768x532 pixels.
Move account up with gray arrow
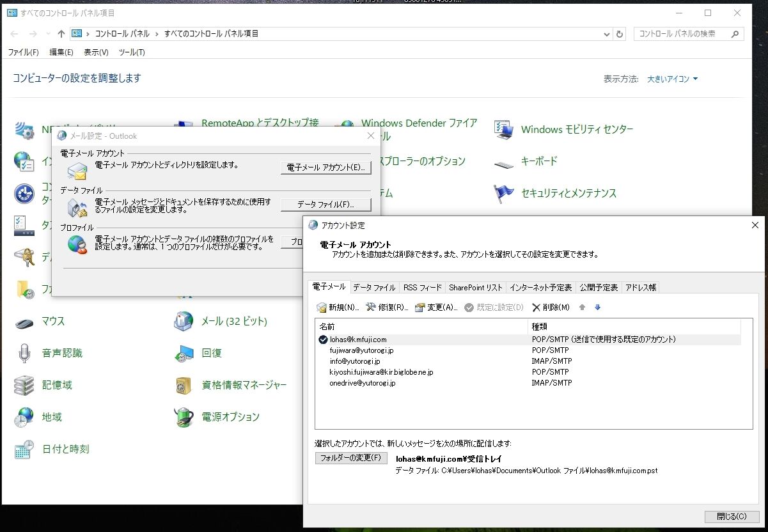click(582, 308)
